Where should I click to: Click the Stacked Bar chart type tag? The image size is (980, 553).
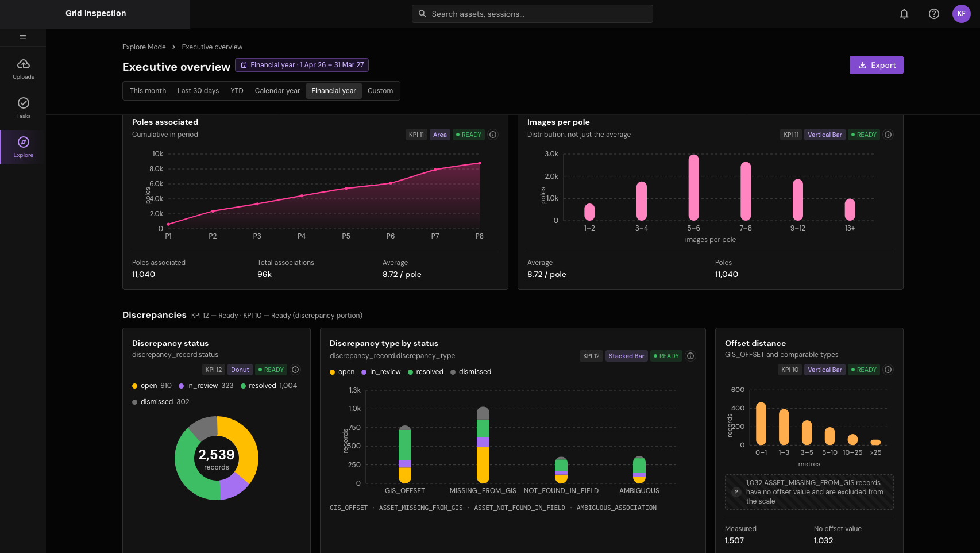coord(626,356)
